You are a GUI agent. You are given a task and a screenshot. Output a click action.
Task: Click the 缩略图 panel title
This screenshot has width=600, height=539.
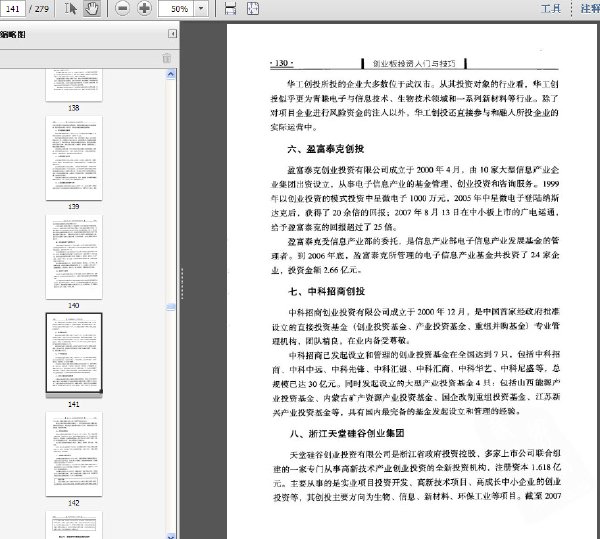click(x=13, y=34)
